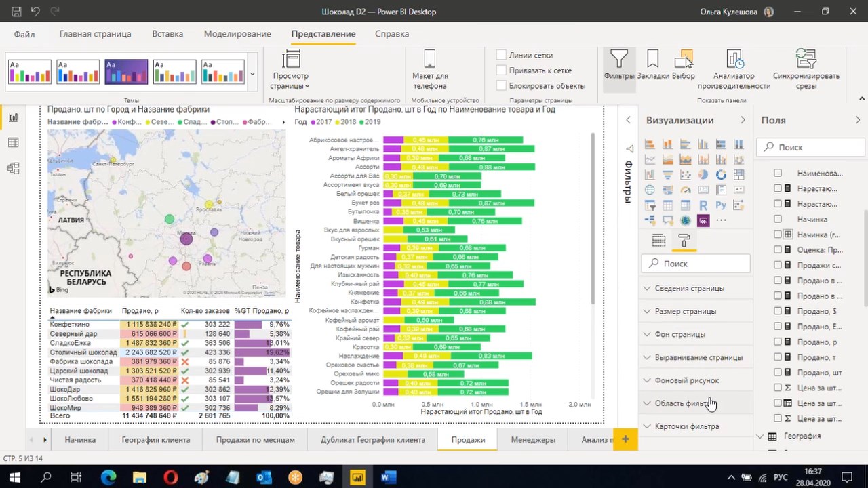This screenshot has height=488, width=868.
Task: Expand Фон страницы section
Action: pyautogui.click(x=696, y=334)
